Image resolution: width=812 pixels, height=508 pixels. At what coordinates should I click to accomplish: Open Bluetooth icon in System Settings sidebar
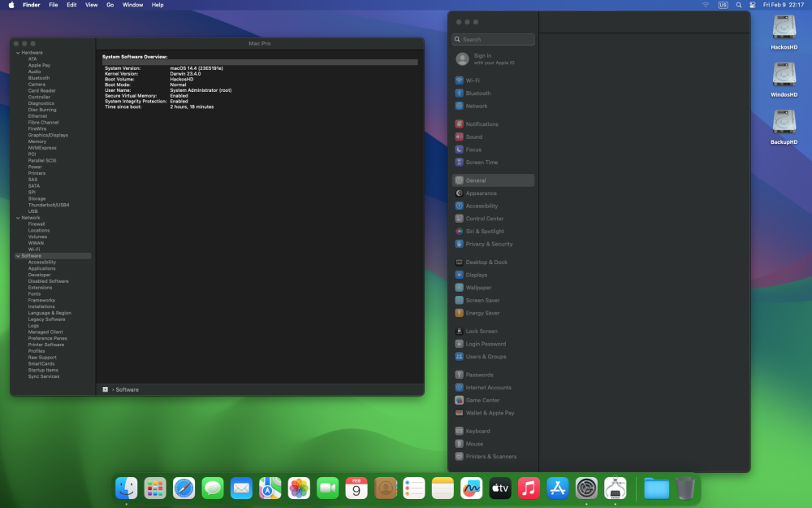[459, 93]
